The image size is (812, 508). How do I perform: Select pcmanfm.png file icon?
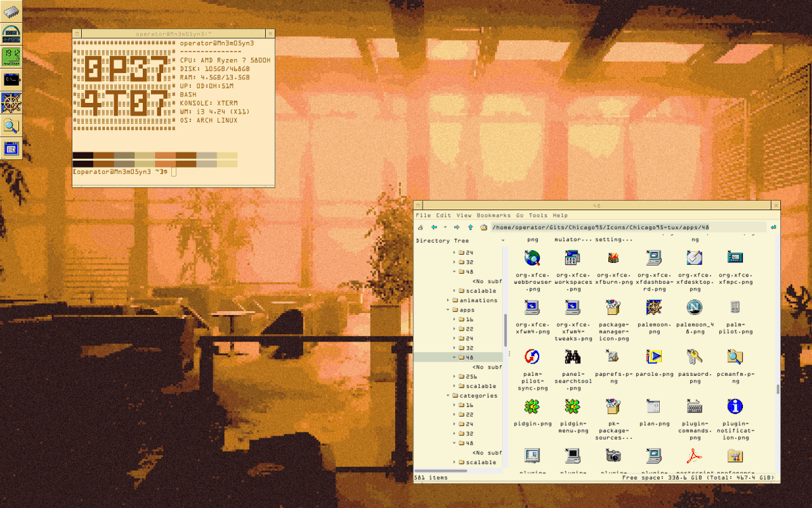[x=735, y=356]
